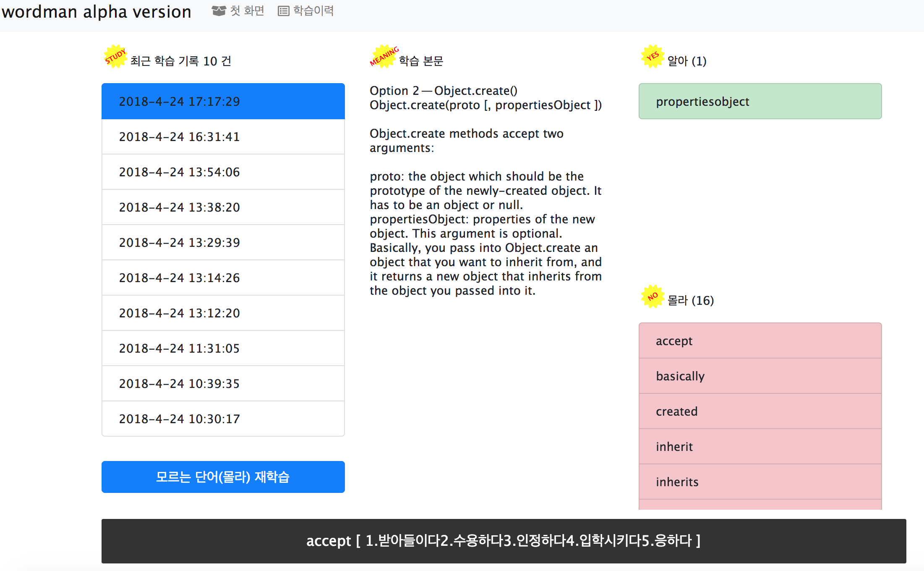Open the 첫 화면 menu item
This screenshot has height=571, width=924.
click(x=238, y=11)
